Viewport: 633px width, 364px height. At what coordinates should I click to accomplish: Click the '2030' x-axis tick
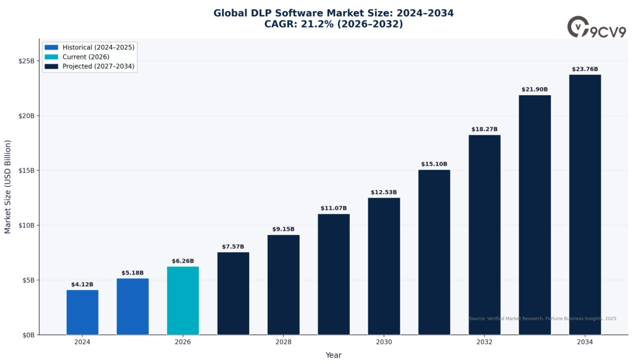pyautogui.click(x=384, y=342)
